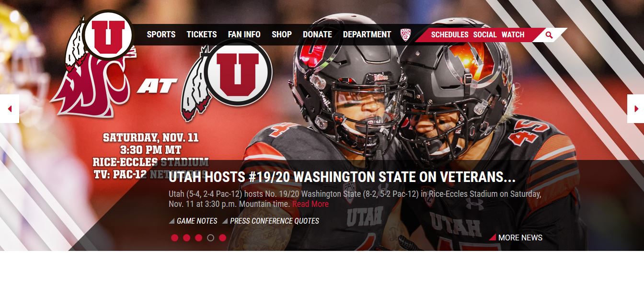Follow the red Read More link
The height and width of the screenshot is (306, 644).
(x=310, y=204)
